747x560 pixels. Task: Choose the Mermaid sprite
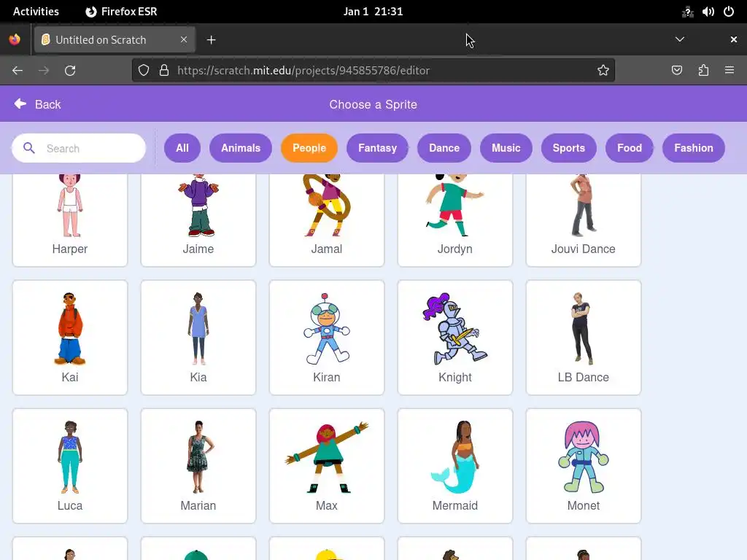click(x=455, y=466)
